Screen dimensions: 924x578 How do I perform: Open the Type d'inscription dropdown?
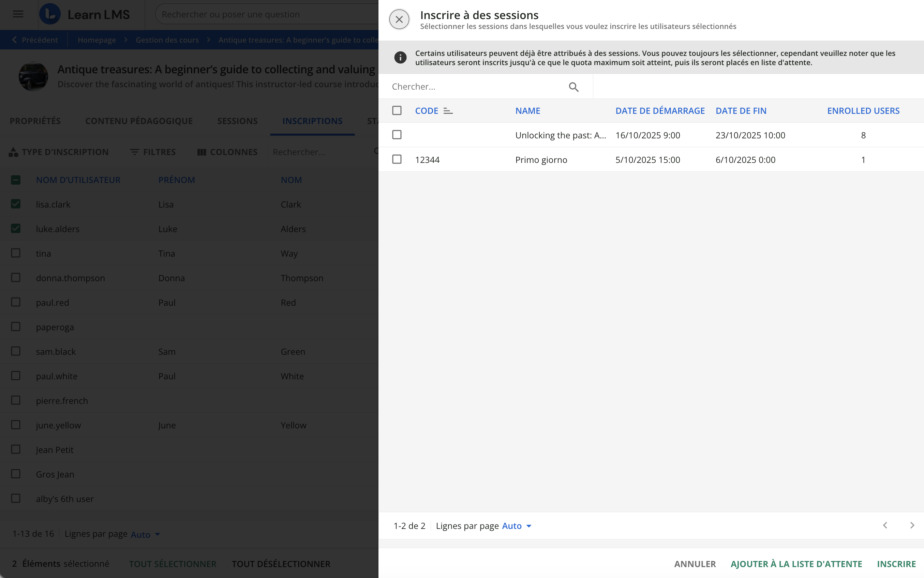[59, 152]
